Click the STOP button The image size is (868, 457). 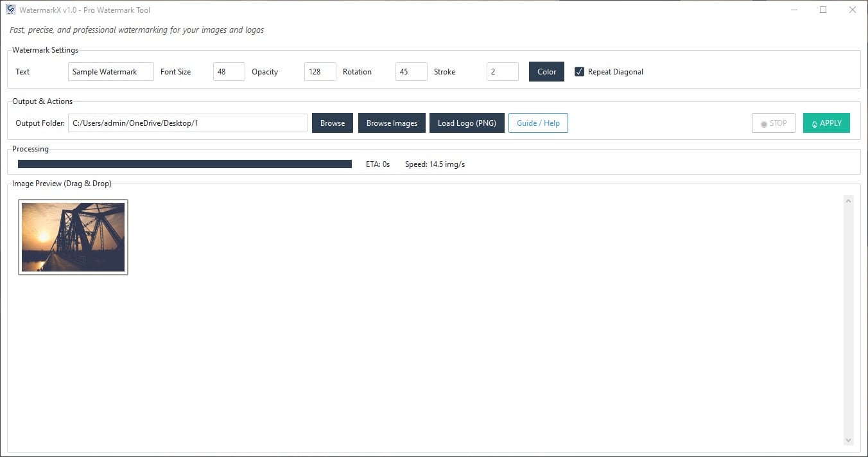[x=774, y=123]
